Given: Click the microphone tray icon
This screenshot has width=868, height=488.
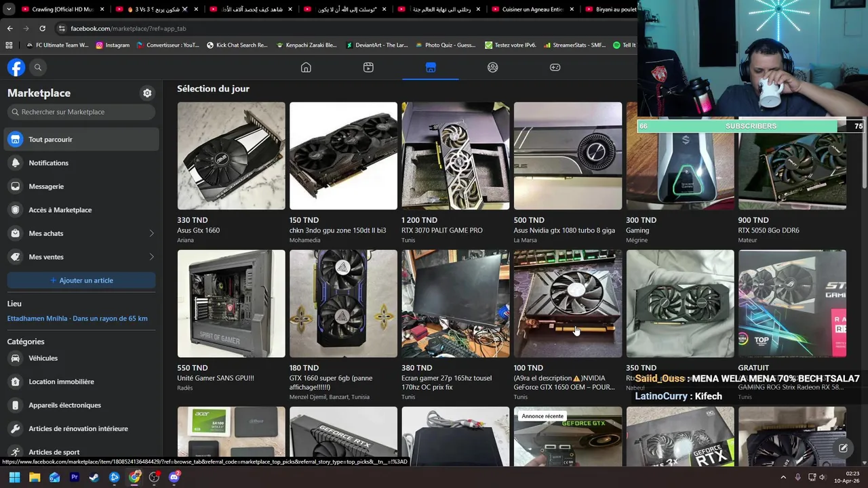Looking at the screenshot, I should (x=797, y=477).
